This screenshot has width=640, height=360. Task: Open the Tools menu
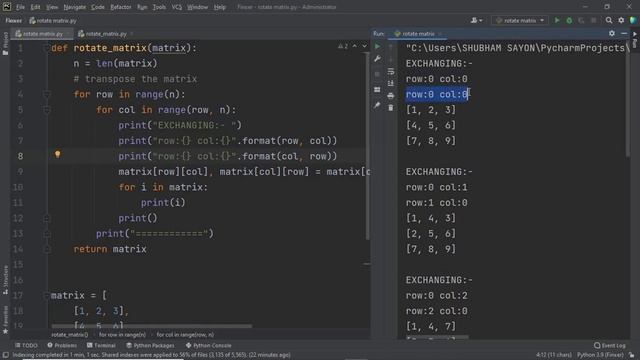[x=159, y=7]
